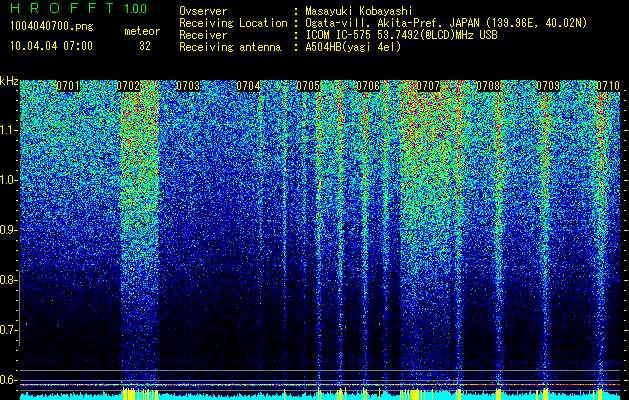Click the 0709 time marker
Image resolution: width=629 pixels, height=400 pixels.
click(548, 86)
